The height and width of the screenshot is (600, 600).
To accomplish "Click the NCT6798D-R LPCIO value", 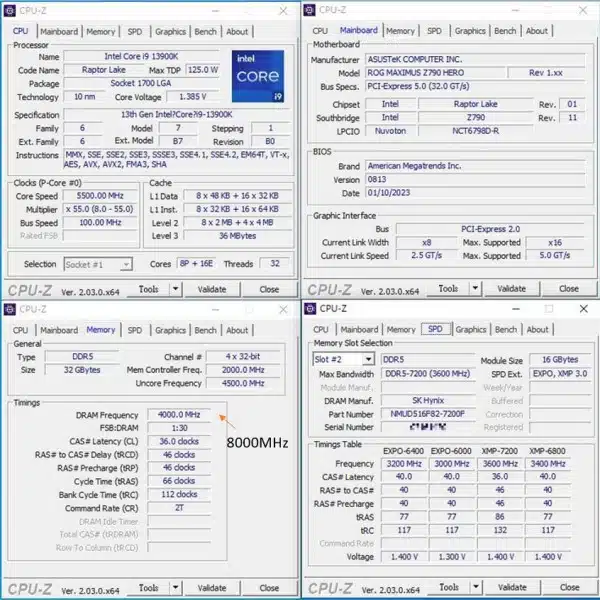I will 475,131.
